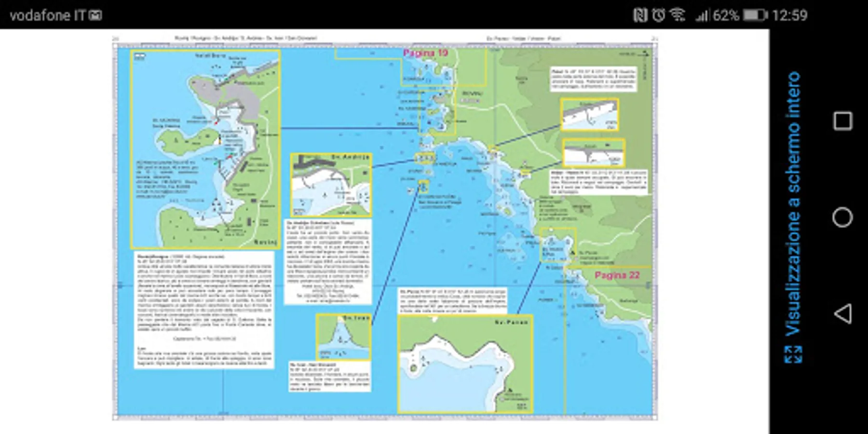Tap the vodafone IT carrier label
Image resolution: width=868 pixels, height=434 pixels.
pyautogui.click(x=47, y=15)
